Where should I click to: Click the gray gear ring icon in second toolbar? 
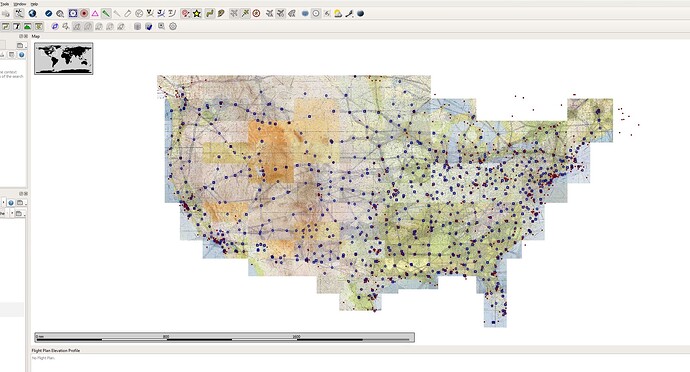click(x=173, y=26)
